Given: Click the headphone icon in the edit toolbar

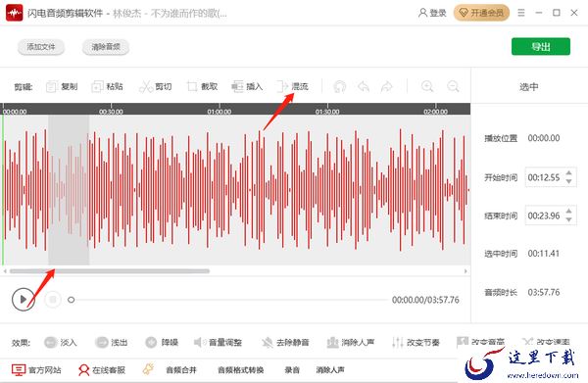Looking at the screenshot, I should [340, 86].
